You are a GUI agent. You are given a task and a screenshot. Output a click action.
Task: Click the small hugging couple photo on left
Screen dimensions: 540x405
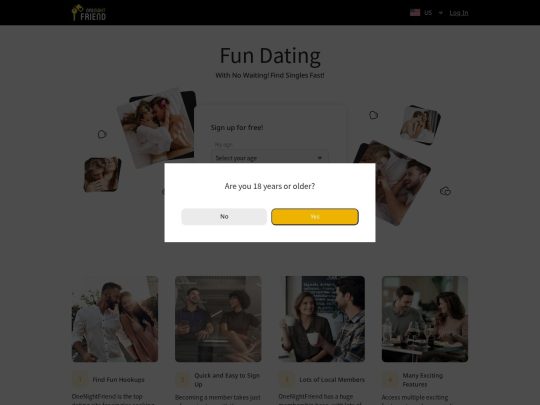pos(102,175)
